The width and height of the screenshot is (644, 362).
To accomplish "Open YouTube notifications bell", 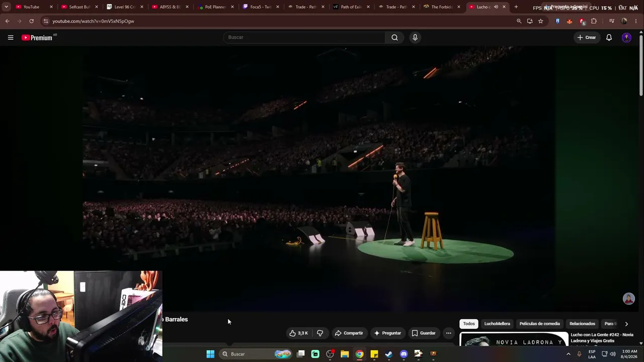I will [609, 37].
